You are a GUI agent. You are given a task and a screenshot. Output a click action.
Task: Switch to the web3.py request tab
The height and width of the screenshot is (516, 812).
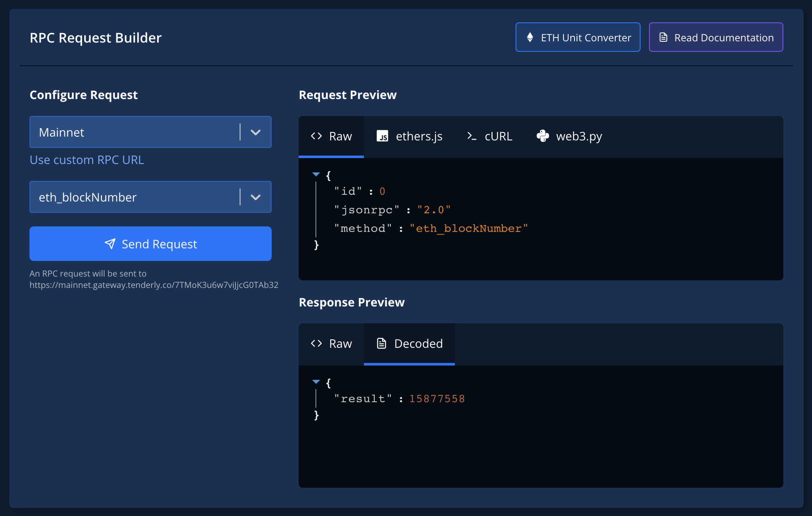click(x=569, y=136)
